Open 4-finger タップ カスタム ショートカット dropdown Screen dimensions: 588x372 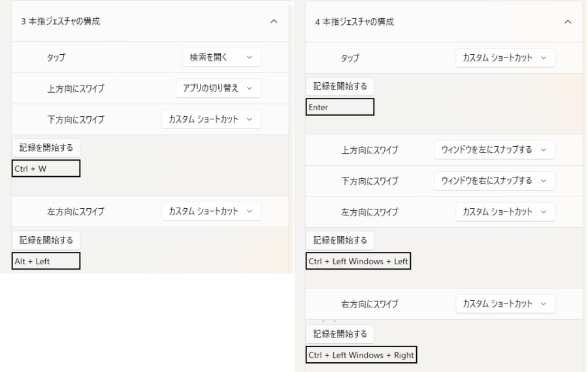(505, 57)
